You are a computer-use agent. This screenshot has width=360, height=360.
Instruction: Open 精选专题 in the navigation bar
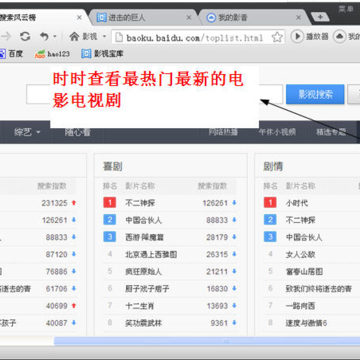pyautogui.click(x=331, y=132)
